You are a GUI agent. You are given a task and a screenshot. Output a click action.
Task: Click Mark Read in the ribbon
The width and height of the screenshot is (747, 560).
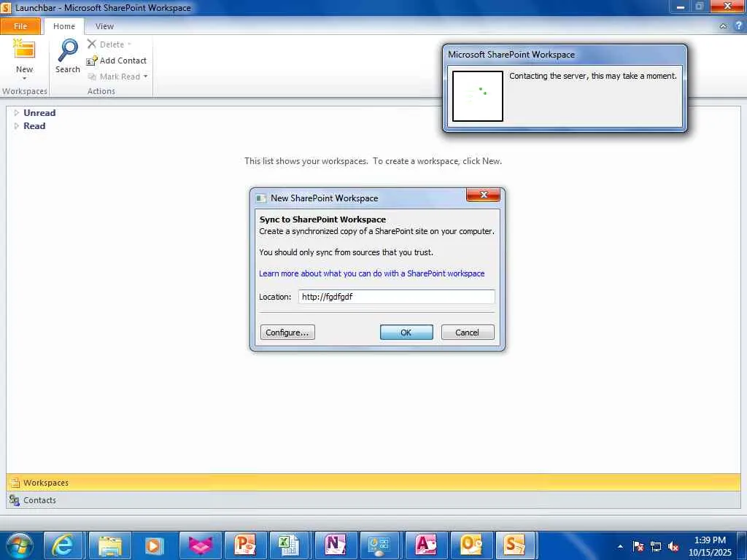pyautogui.click(x=114, y=77)
